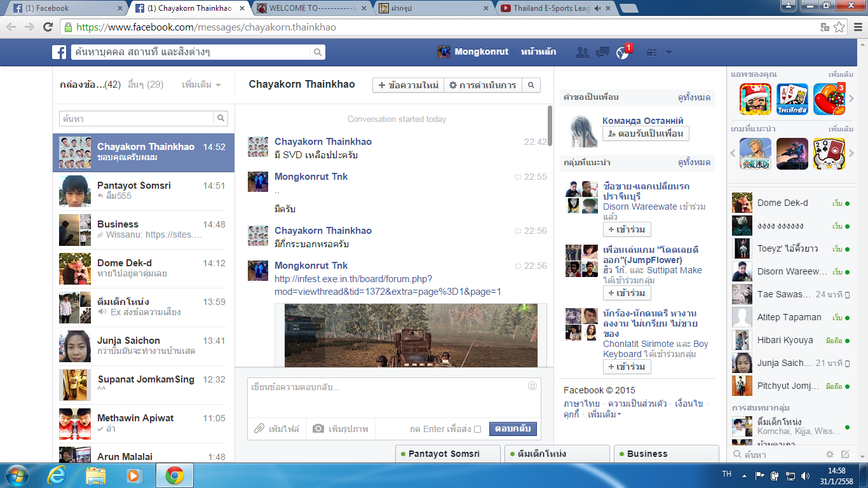Launch the Texas poker app icon

792,99
